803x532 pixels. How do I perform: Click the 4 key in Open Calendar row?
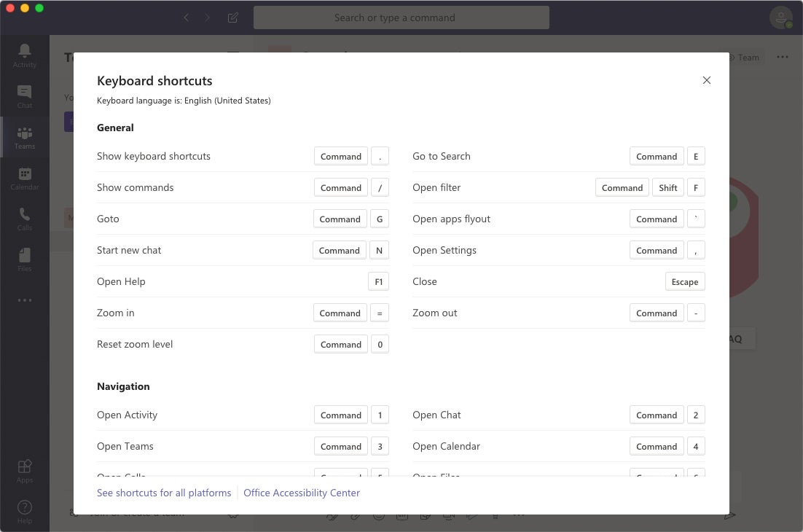(695, 446)
